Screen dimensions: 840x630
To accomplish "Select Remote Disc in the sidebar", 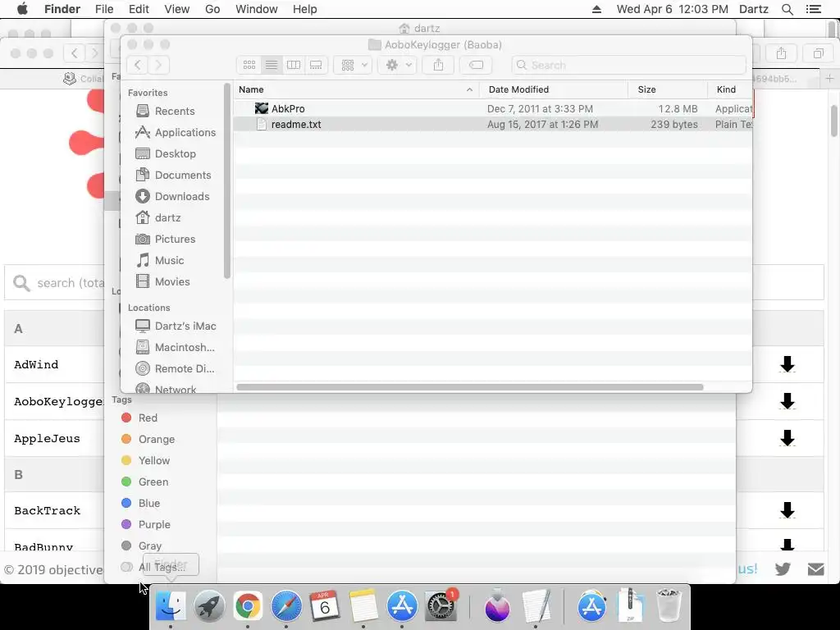I will (175, 368).
